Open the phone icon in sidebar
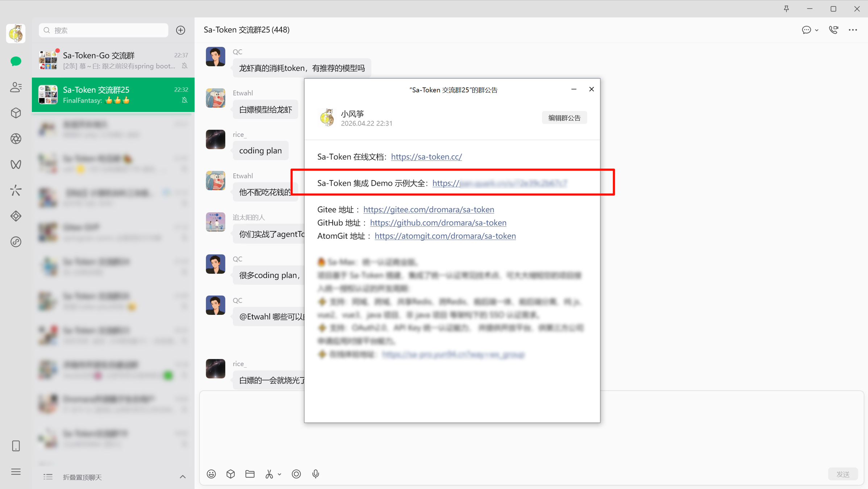Viewport: 868px width, 489px height. (x=16, y=446)
